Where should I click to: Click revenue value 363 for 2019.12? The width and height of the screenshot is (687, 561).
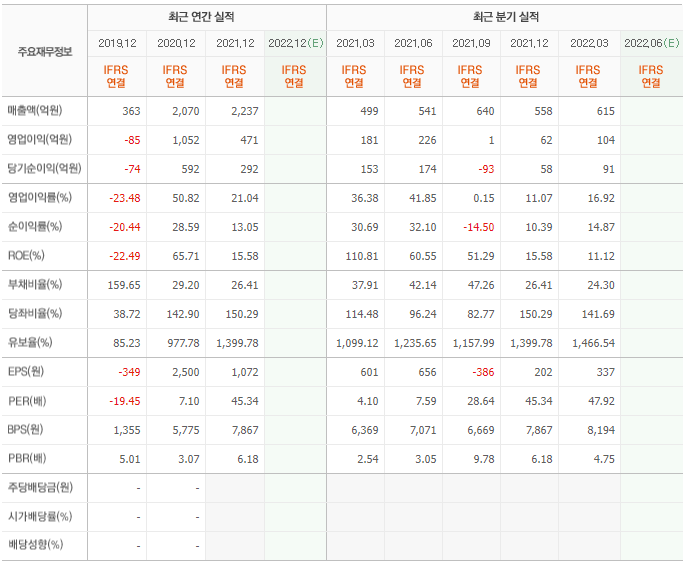coord(131,111)
